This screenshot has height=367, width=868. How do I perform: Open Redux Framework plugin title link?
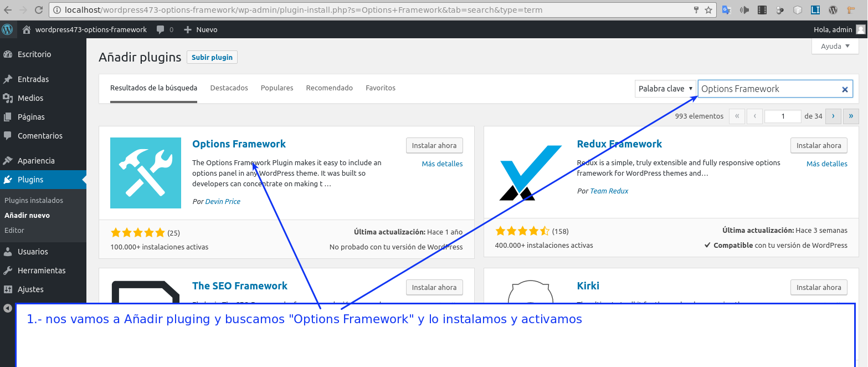[x=619, y=144]
